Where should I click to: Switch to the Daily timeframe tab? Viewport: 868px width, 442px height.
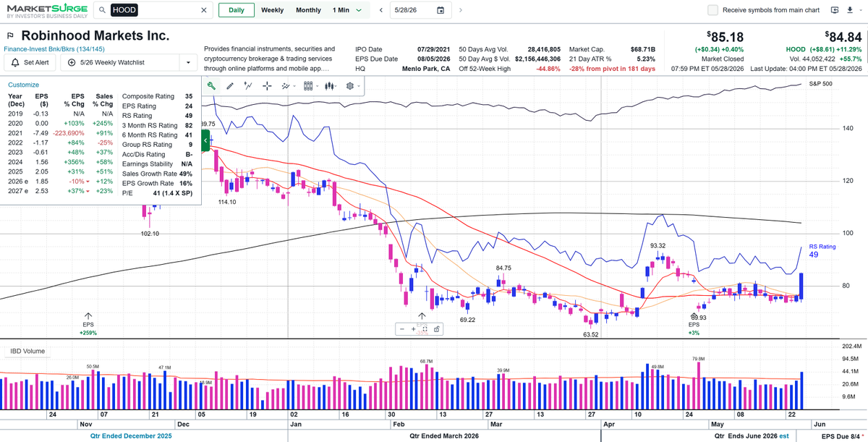pyautogui.click(x=236, y=10)
